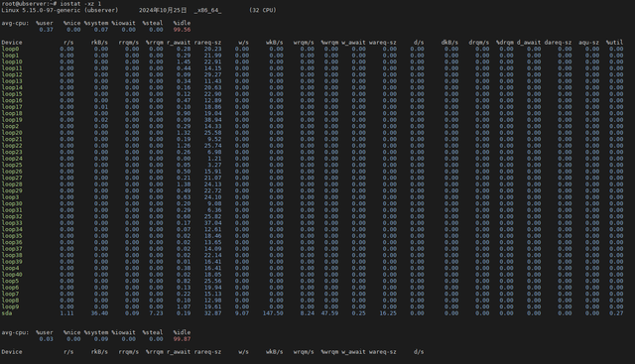Screen dimensions: 635x364
Task: Select the 'loop28' device name
Action: tap(12, 184)
